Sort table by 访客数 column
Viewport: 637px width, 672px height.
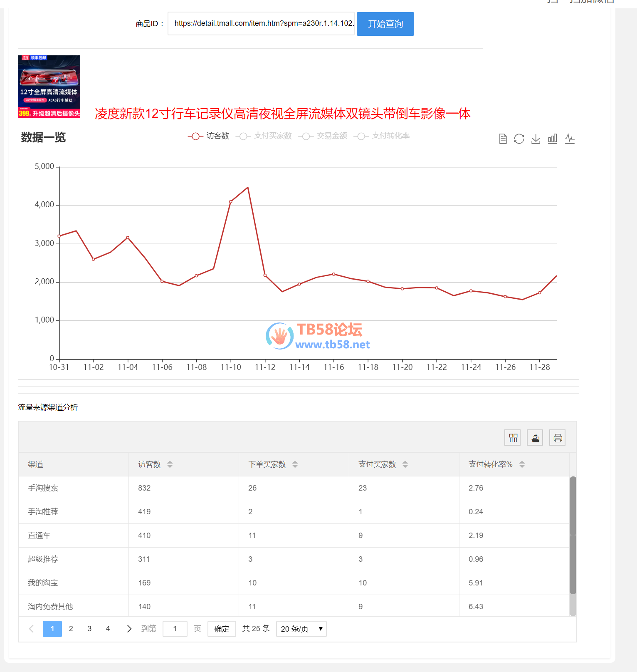tap(170, 464)
